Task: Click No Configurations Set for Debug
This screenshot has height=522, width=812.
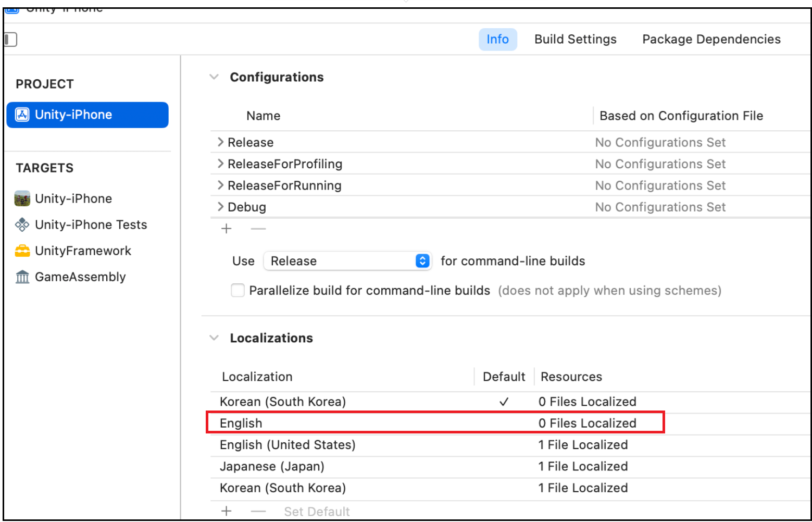Action: click(660, 207)
